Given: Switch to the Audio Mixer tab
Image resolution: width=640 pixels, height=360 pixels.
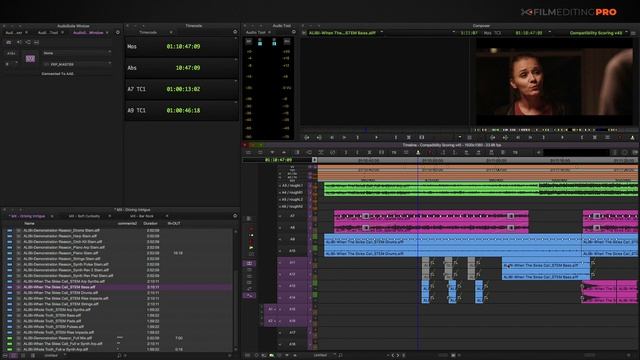Looking at the screenshot, I should pos(13,32).
